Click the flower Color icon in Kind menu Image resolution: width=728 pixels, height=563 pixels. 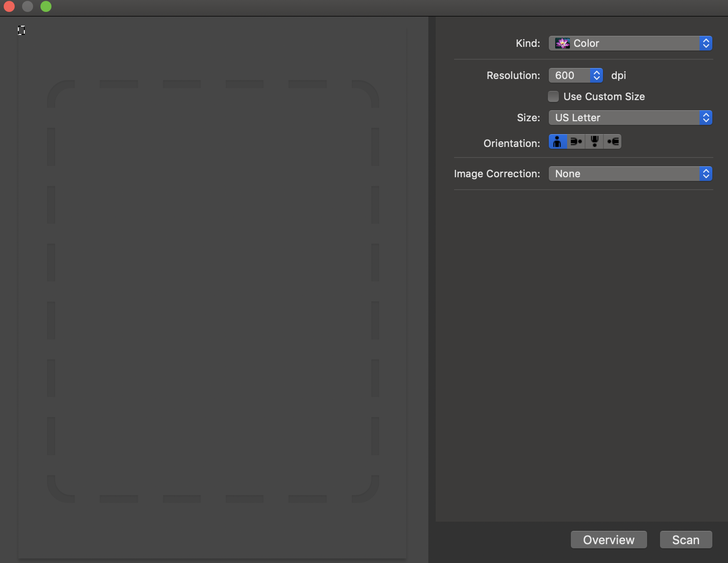point(562,43)
